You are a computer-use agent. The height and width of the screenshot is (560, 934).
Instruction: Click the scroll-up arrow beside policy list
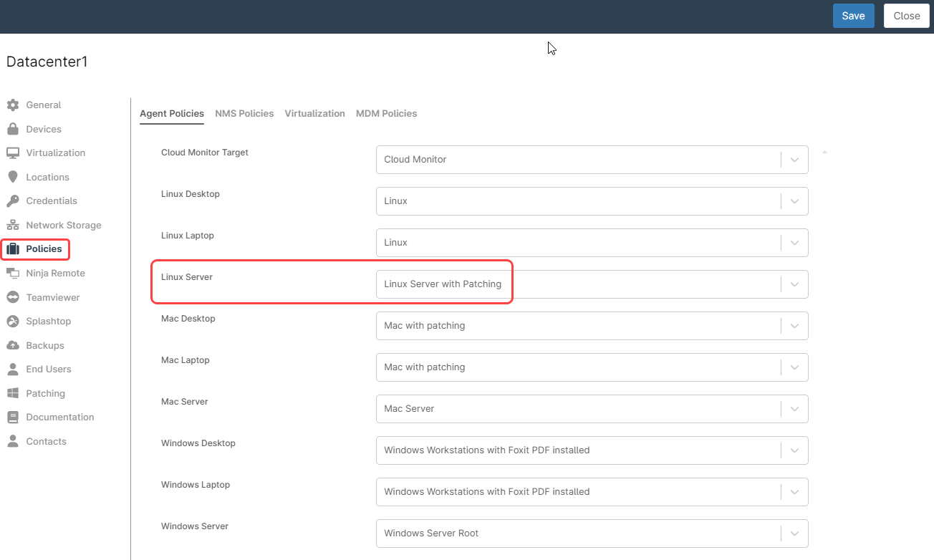pyautogui.click(x=824, y=153)
